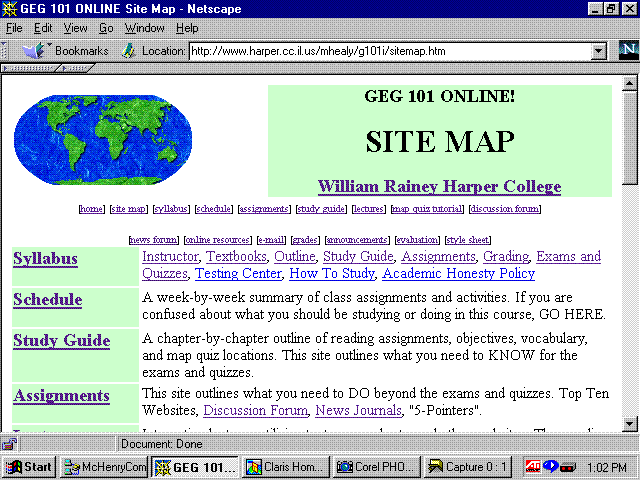Open the Location URL dropdown arrow
The height and width of the screenshot is (480, 640).
598,51
